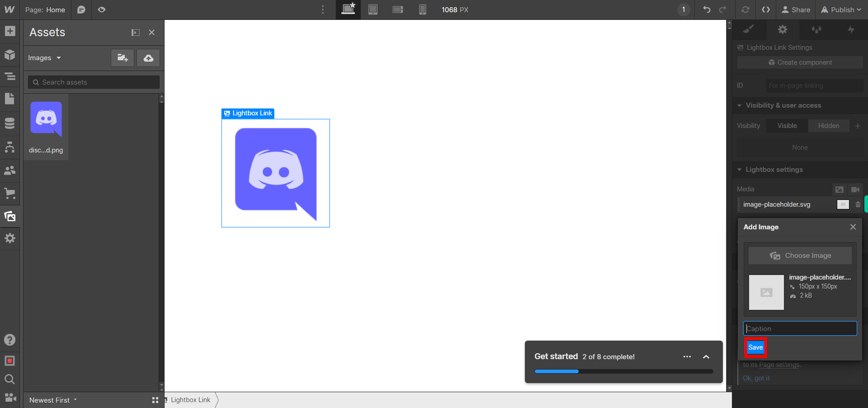Open the site Settings gear in sidebar
This screenshot has height=408, width=868.
(10, 238)
